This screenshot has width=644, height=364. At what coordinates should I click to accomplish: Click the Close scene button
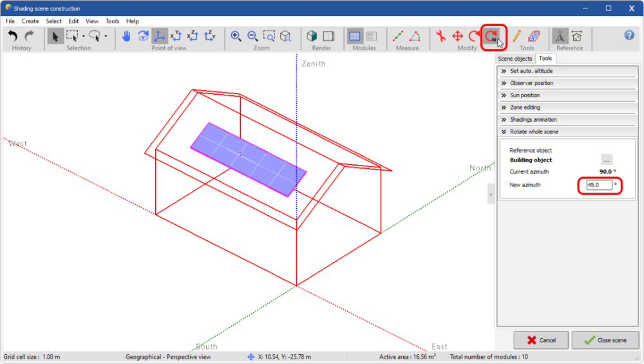605,340
